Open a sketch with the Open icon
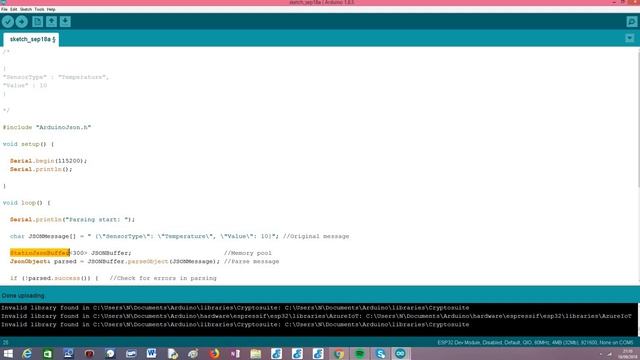Image resolution: width=640 pixels, height=360 pixels. [x=51, y=22]
